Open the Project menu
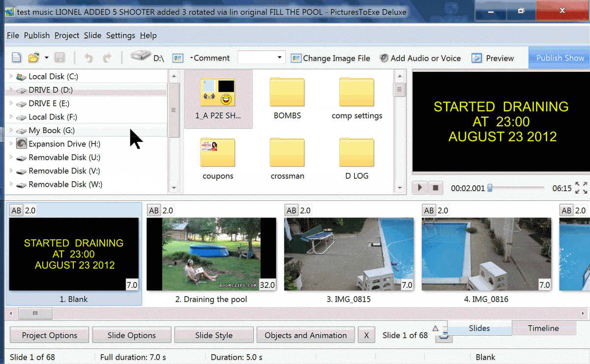This screenshot has width=590, height=364. pos(67,35)
